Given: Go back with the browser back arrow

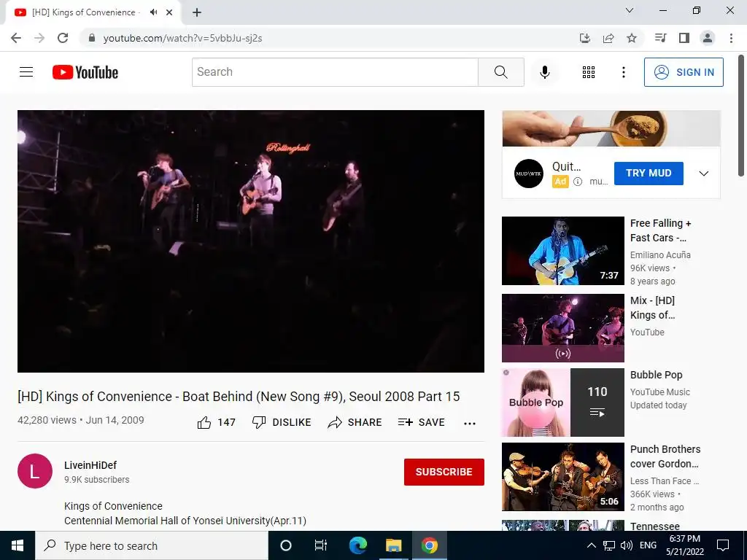Looking at the screenshot, I should [16, 38].
